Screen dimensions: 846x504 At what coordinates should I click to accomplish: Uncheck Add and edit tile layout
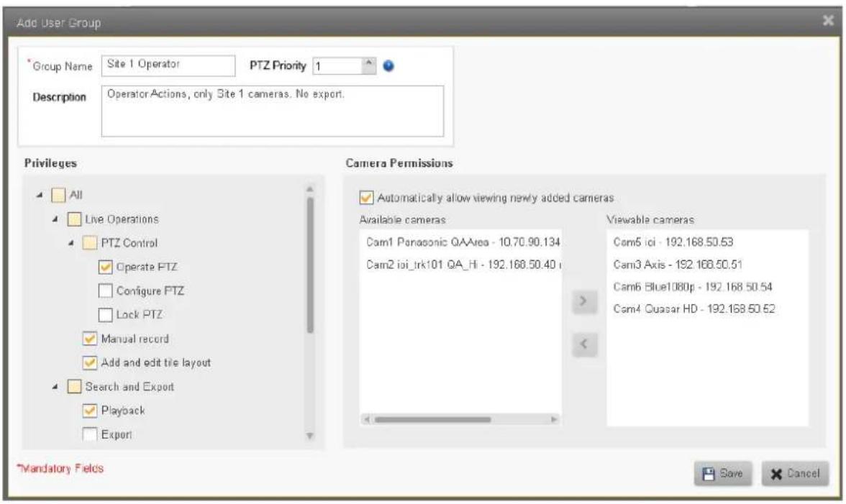89,362
